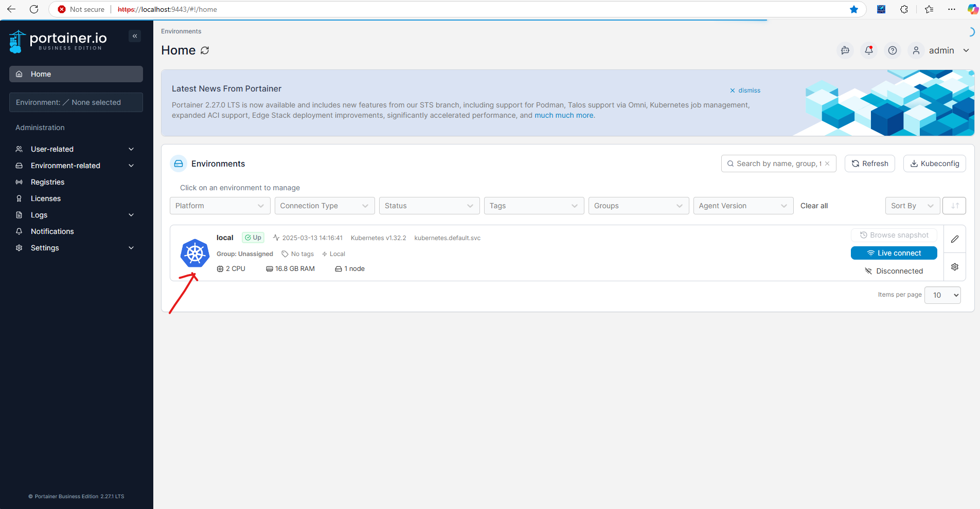Click the 1 node indicator
This screenshot has width=980, height=509.
(350, 269)
